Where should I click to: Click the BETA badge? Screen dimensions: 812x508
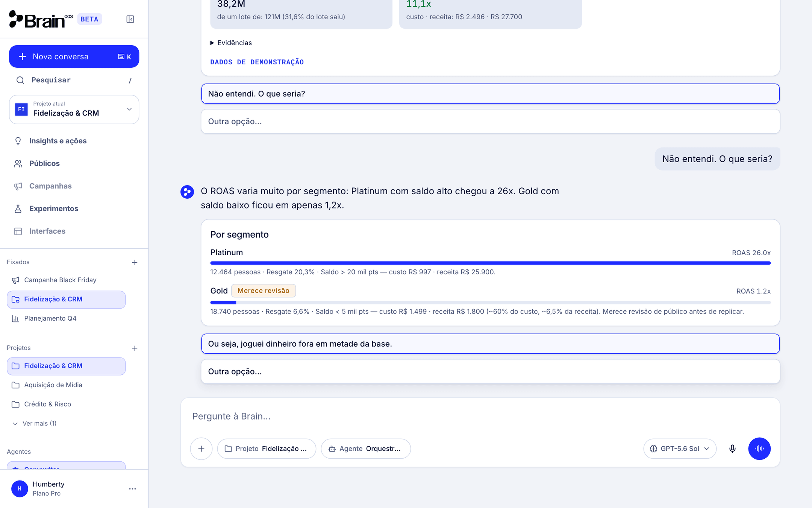(x=89, y=19)
